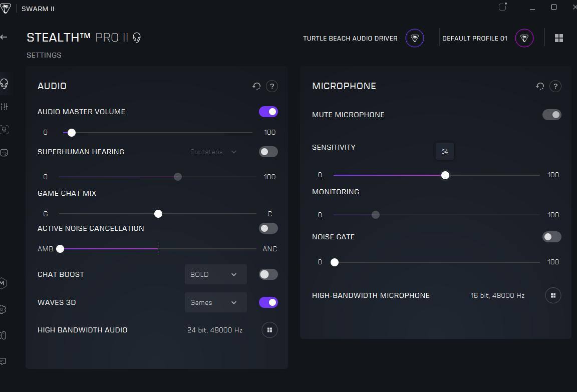
Task: Open High-Bandwidth Microphone format settings
Action: point(553,295)
